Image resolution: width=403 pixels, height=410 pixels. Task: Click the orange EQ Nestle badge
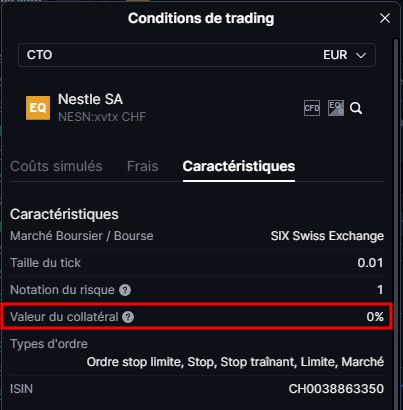(38, 108)
